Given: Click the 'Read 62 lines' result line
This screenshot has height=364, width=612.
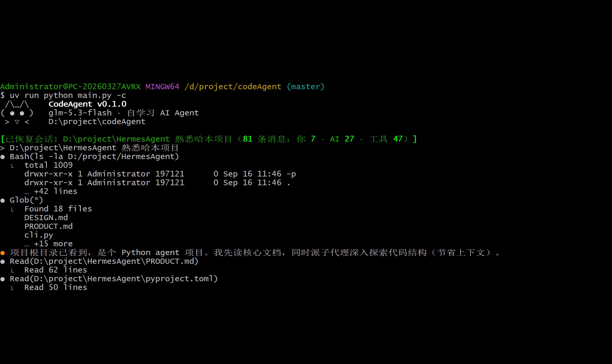Looking at the screenshot, I should pos(56,270).
